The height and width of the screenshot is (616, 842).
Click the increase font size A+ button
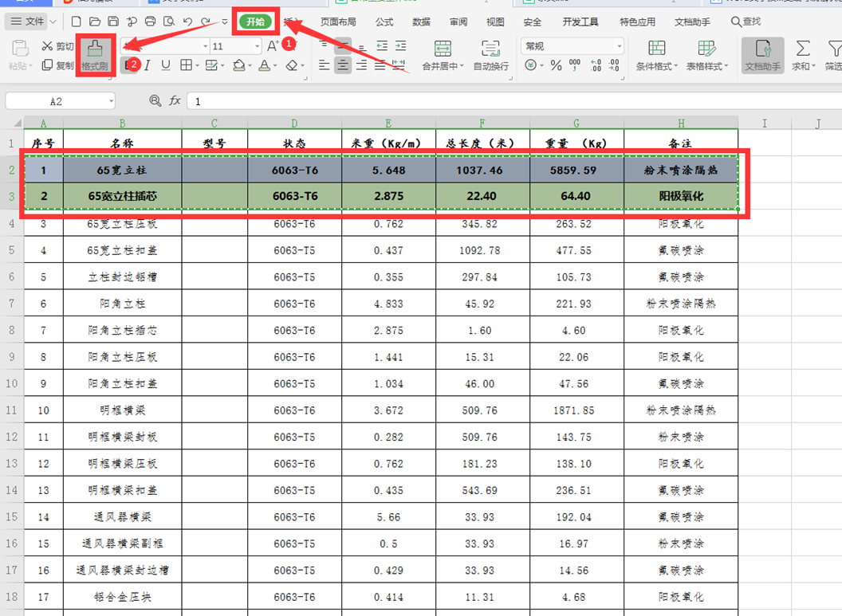(x=273, y=46)
